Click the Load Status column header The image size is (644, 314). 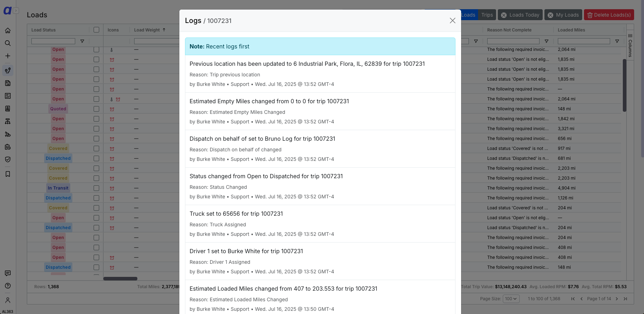pos(43,30)
